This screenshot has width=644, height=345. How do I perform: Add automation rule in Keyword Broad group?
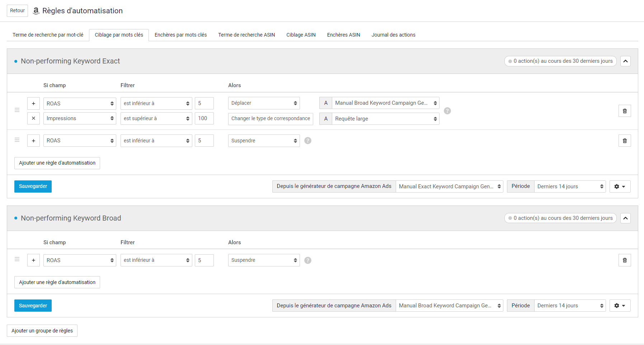57,282
